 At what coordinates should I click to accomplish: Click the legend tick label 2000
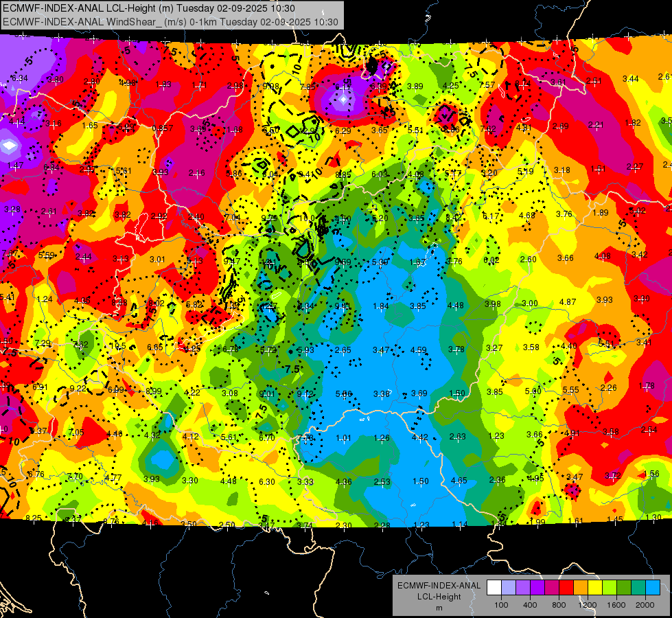click(x=645, y=605)
